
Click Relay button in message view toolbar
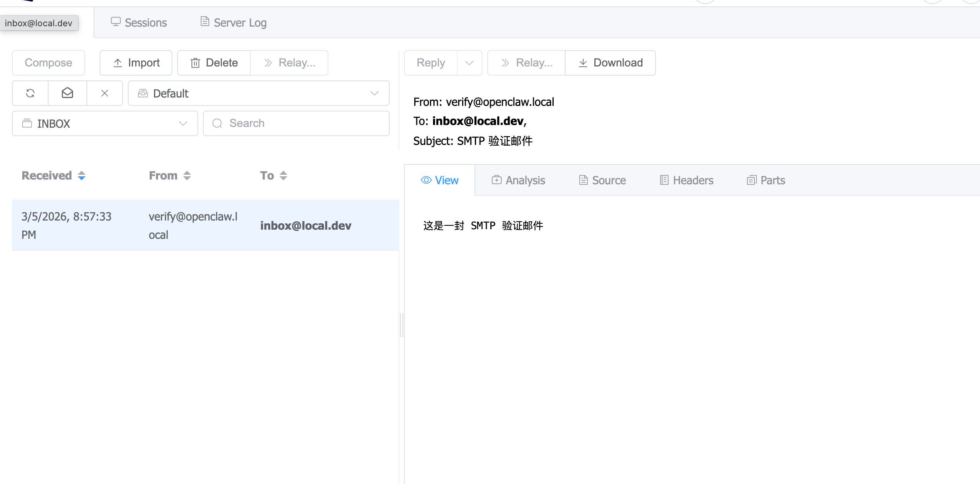tap(526, 63)
